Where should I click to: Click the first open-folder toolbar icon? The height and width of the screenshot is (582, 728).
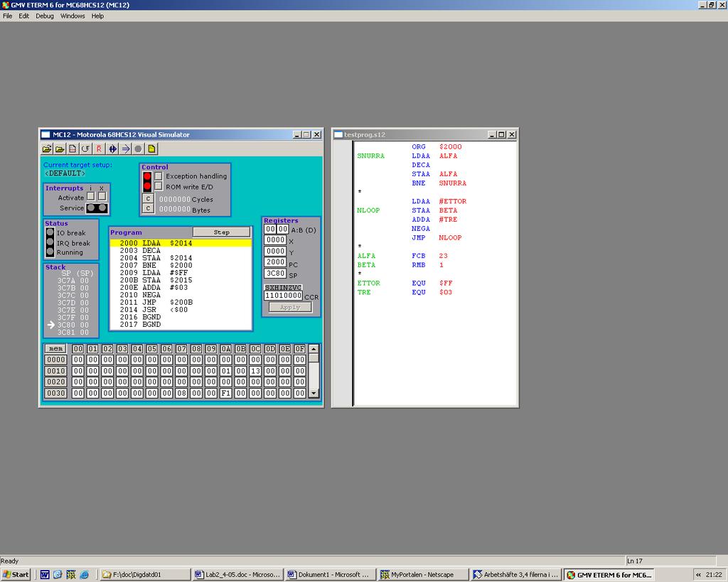coord(47,149)
